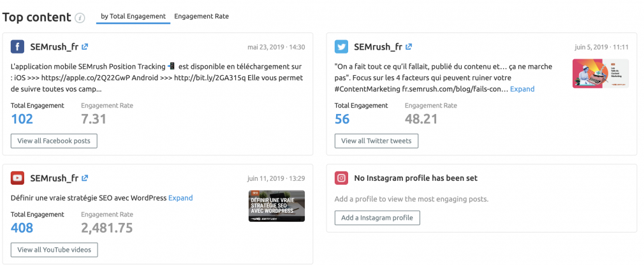Click Twitter engagement rate 48.21
The width and height of the screenshot is (644, 265).
[421, 119]
